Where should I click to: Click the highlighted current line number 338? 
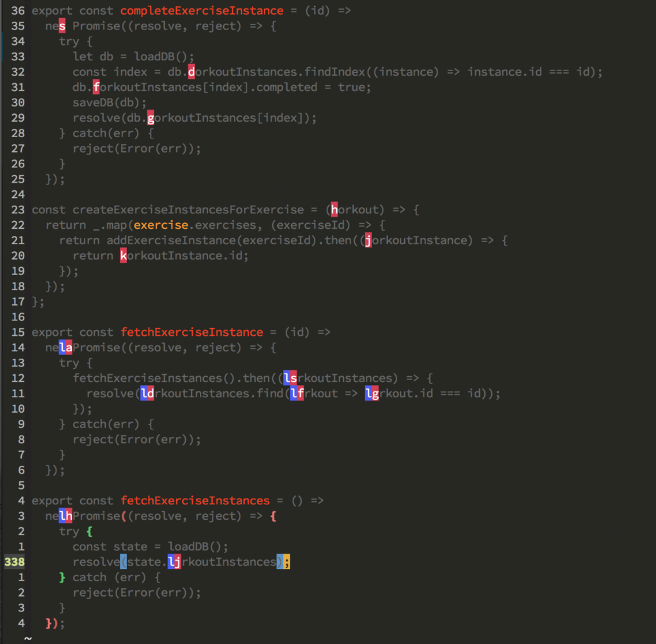tap(14, 562)
